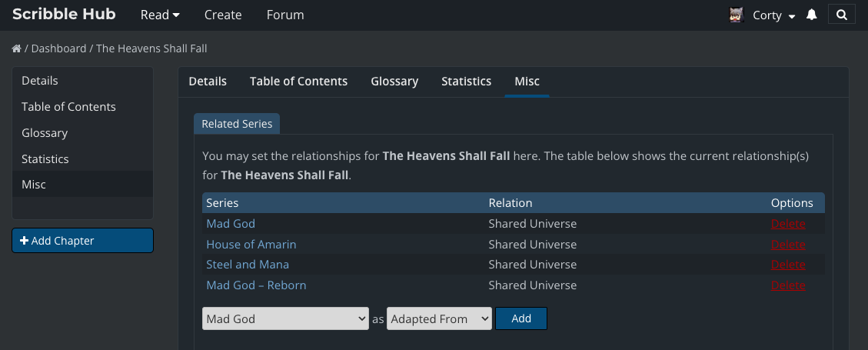Image resolution: width=868 pixels, height=350 pixels.
Task: Click the Scribble Hub logo
Action: point(64,15)
